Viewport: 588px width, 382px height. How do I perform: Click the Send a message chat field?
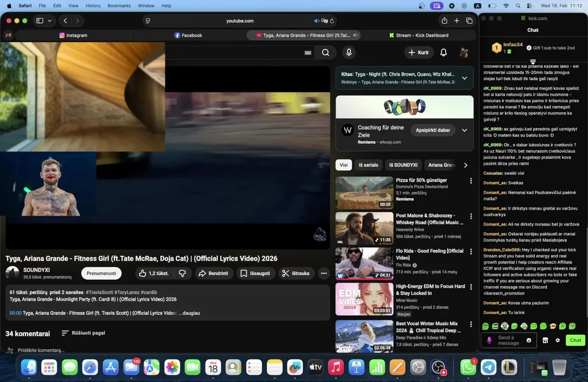click(508, 340)
